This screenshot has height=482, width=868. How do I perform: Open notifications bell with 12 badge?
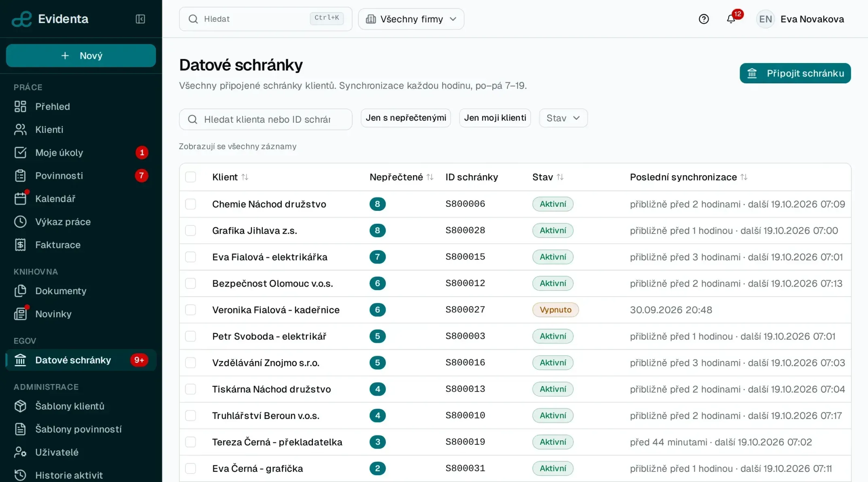pos(731,19)
